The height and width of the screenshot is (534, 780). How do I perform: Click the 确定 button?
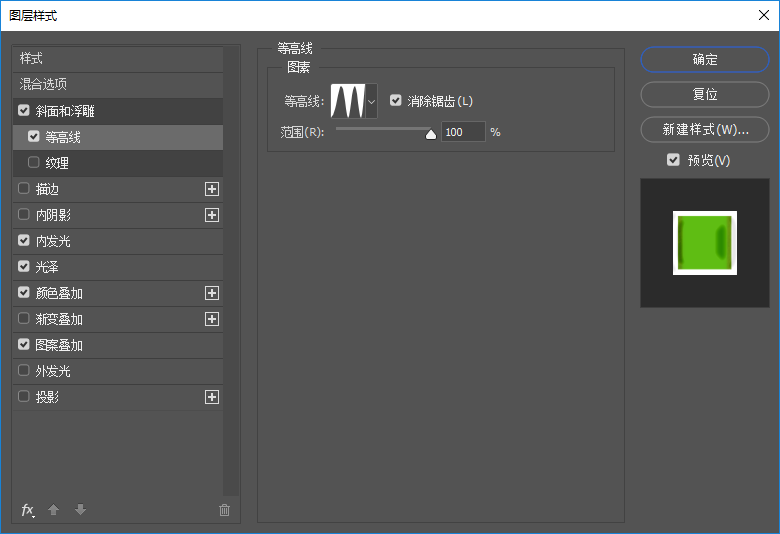coord(705,60)
